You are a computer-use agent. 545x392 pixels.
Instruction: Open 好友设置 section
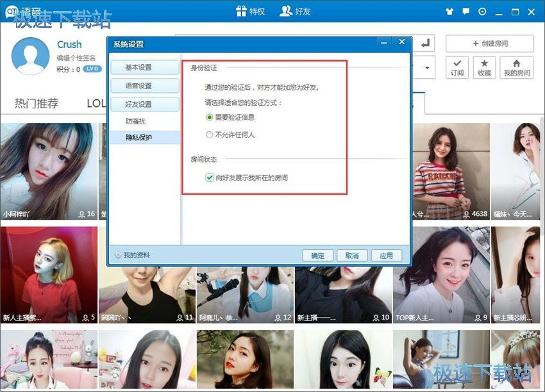pos(145,104)
